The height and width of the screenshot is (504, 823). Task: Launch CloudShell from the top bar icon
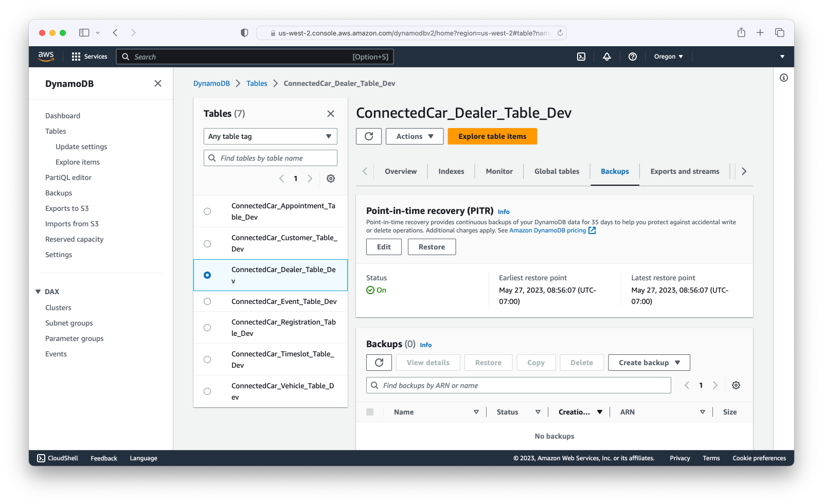pos(581,57)
